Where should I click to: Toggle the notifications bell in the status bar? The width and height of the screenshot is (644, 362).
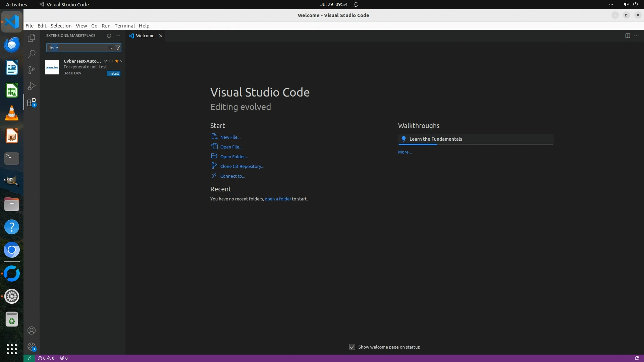coord(637,358)
